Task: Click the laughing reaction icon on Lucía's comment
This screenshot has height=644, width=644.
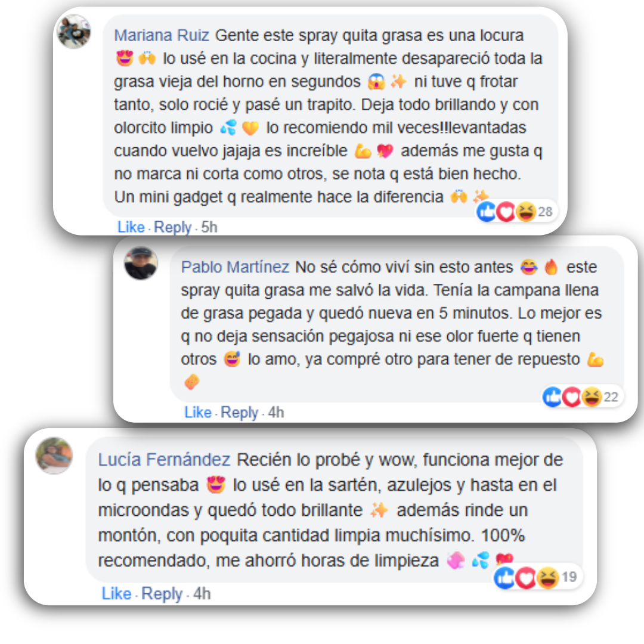Action: coord(548,577)
